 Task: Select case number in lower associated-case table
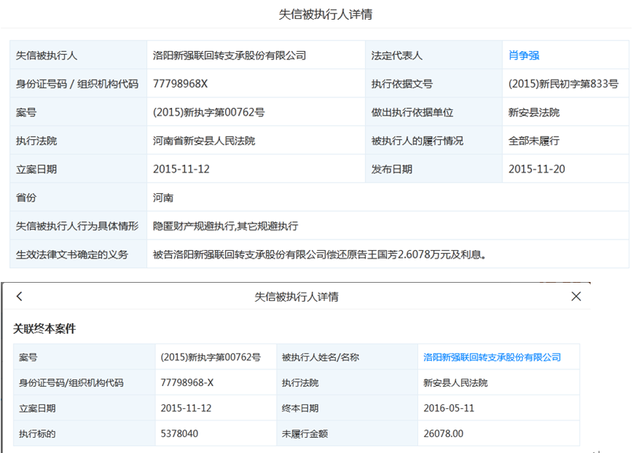(x=211, y=358)
